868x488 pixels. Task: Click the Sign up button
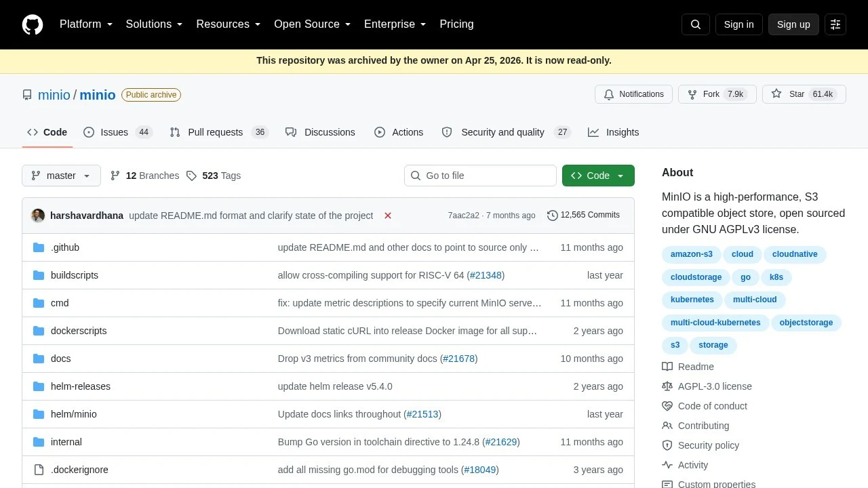tap(793, 24)
